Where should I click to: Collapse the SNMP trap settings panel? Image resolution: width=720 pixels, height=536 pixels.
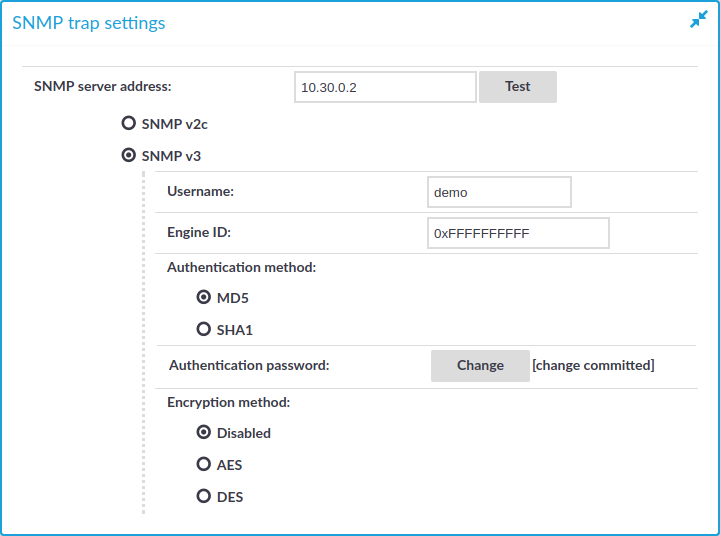click(698, 20)
